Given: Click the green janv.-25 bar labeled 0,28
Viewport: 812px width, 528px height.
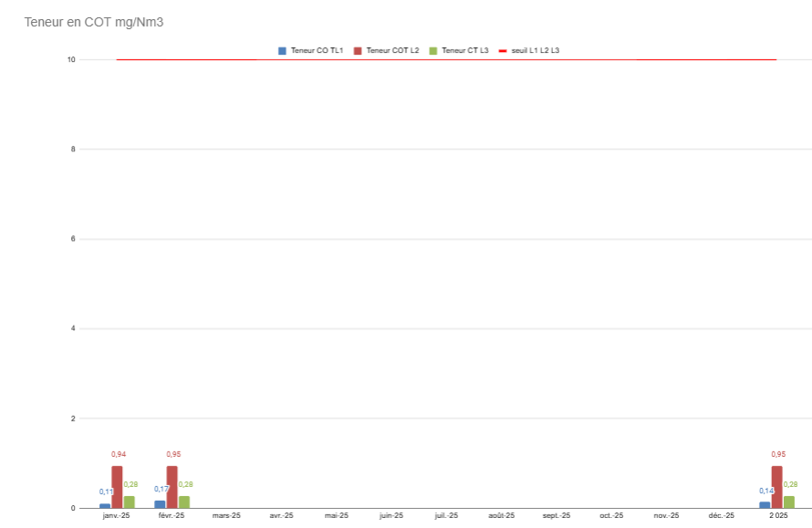Looking at the screenshot, I should pyautogui.click(x=129, y=502).
